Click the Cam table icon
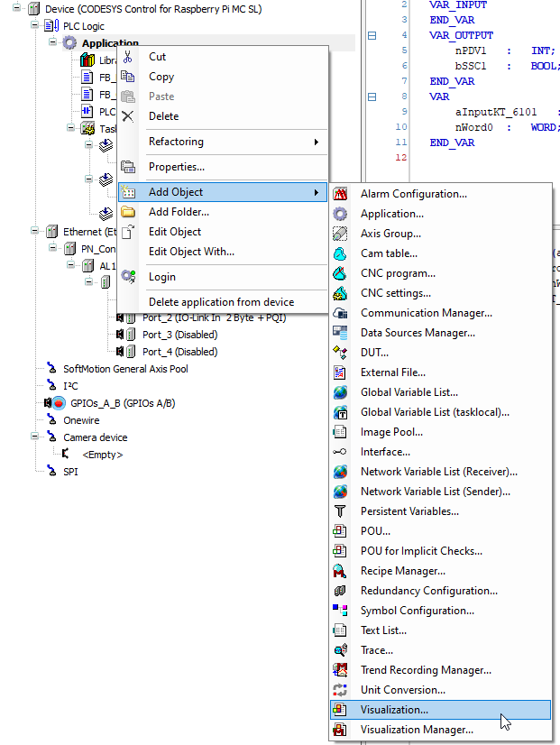 [340, 253]
